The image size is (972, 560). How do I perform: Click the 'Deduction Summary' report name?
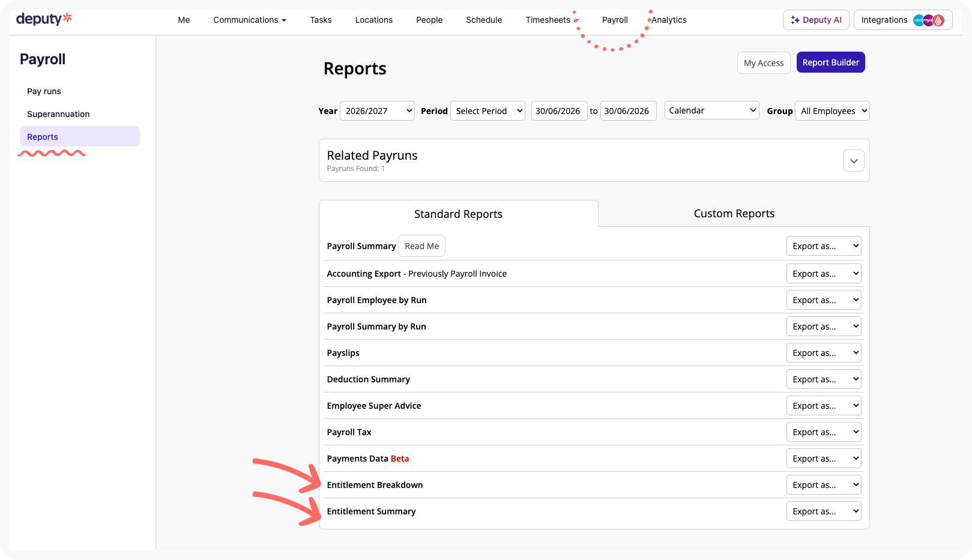tap(368, 379)
